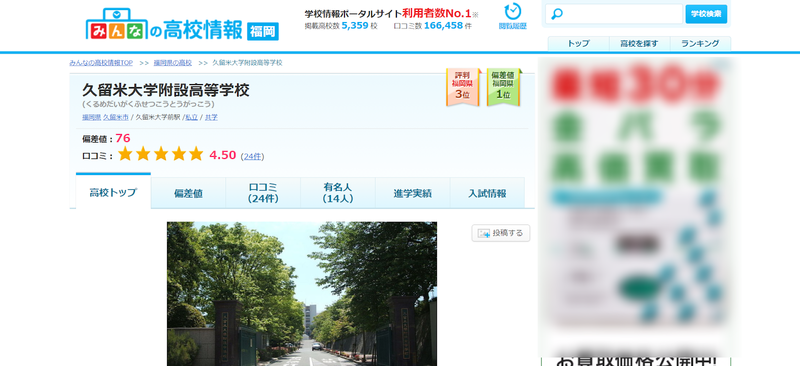Switch to the 有名人 (14人) tab
Image resolution: width=800 pixels, height=366 pixels.
pyautogui.click(x=338, y=193)
